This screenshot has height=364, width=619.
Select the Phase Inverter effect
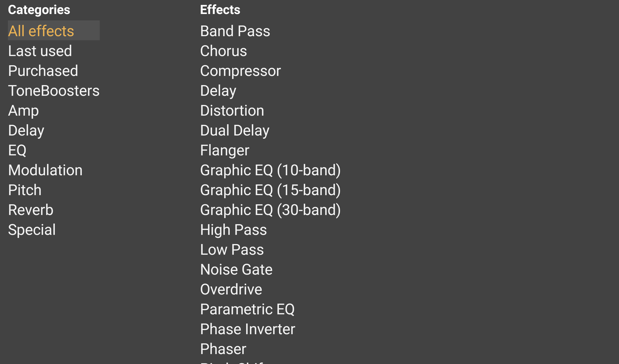248,329
